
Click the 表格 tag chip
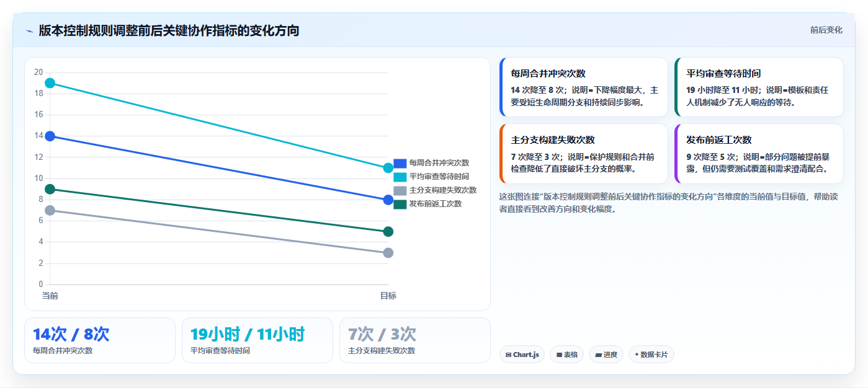[x=567, y=355]
